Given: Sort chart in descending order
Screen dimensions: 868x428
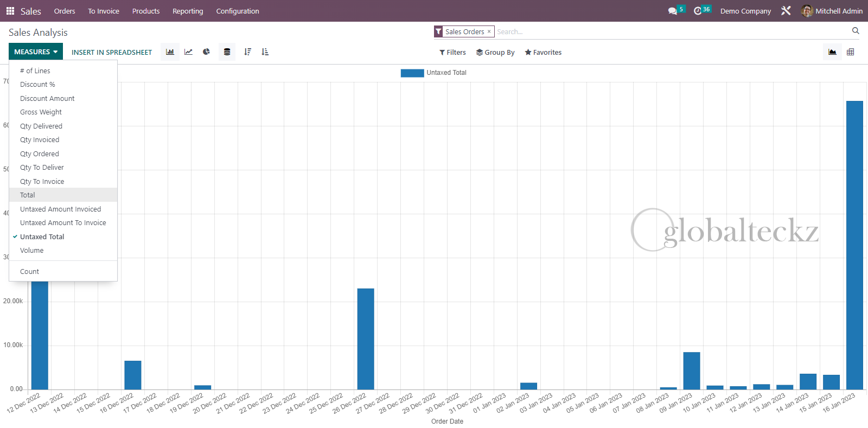Looking at the screenshot, I should 247,52.
